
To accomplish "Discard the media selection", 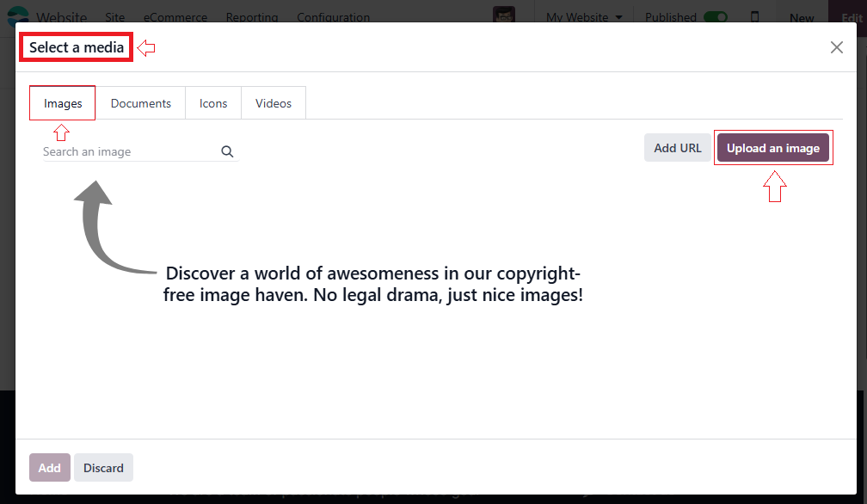I will (103, 467).
